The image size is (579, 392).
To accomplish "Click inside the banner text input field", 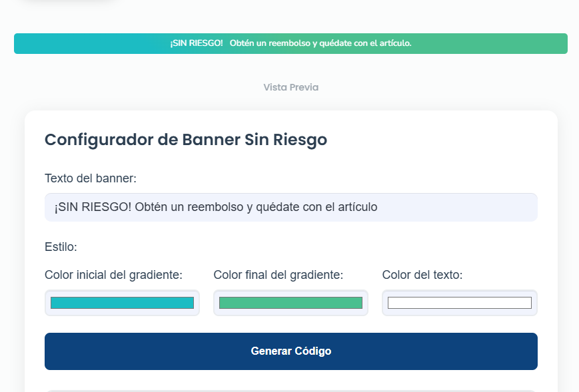I will coord(290,207).
